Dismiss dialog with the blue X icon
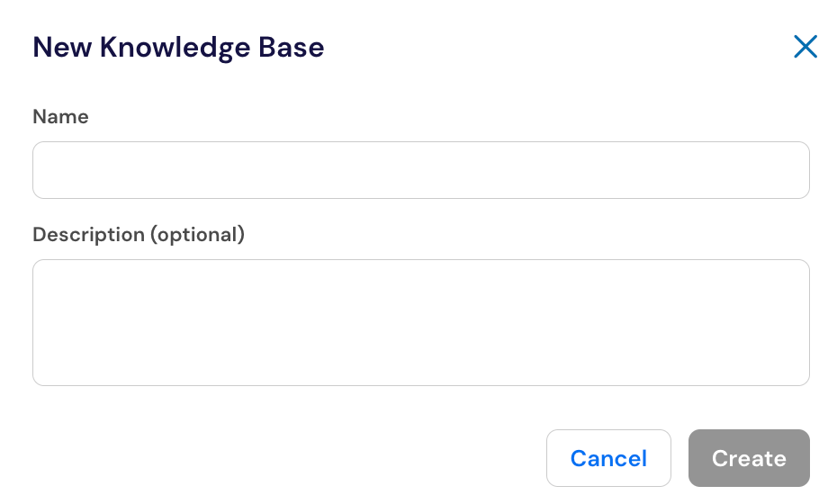This screenshot has width=837, height=504. tap(805, 47)
